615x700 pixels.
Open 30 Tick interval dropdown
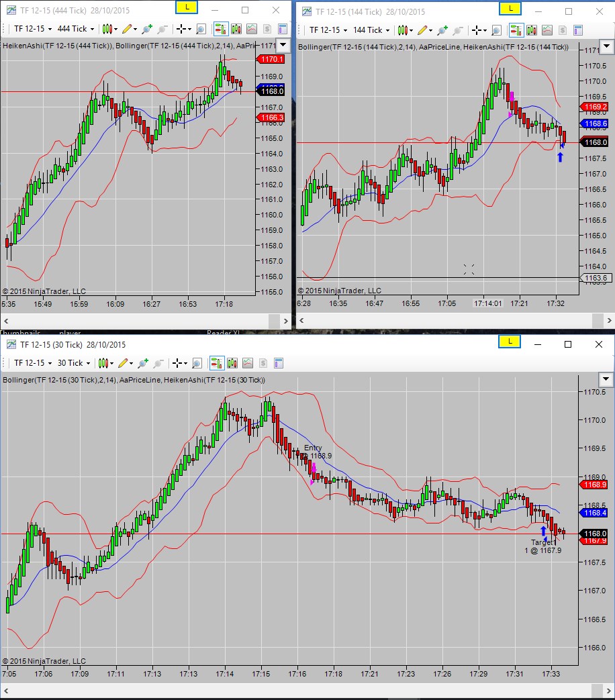click(74, 363)
